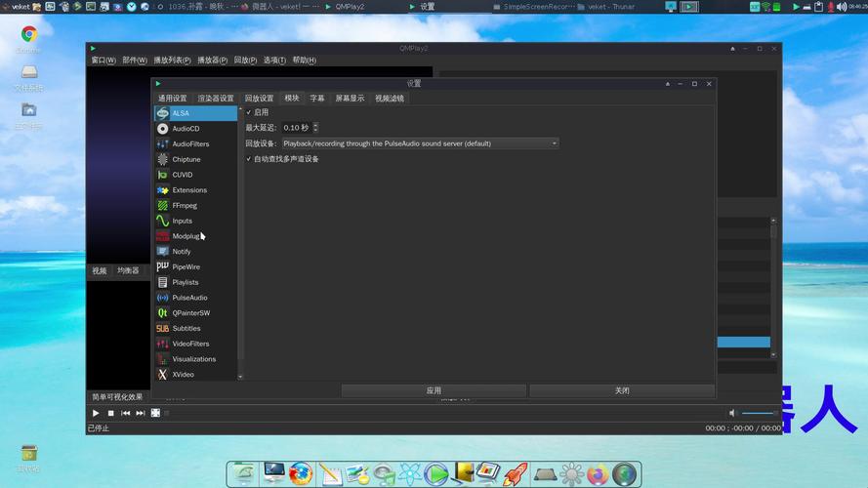
Task: Open the 窗口(W) menu in QMPlay2
Action: pyautogui.click(x=103, y=60)
